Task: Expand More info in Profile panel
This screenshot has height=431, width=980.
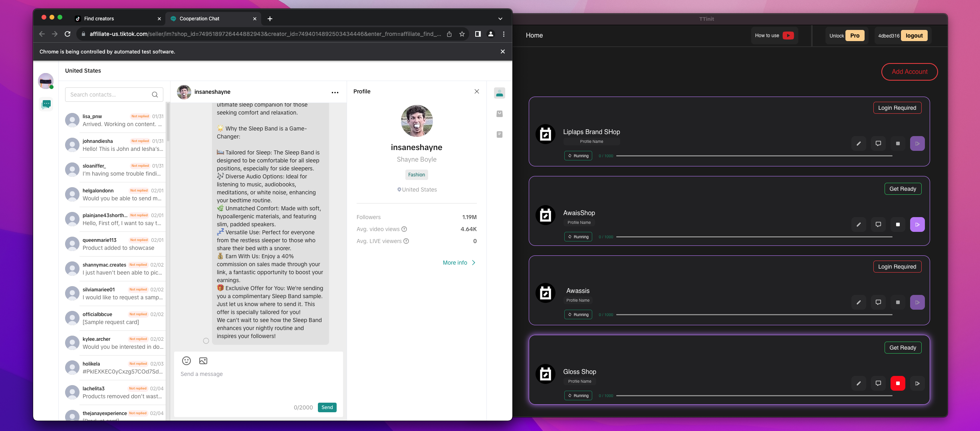Action: click(x=459, y=263)
